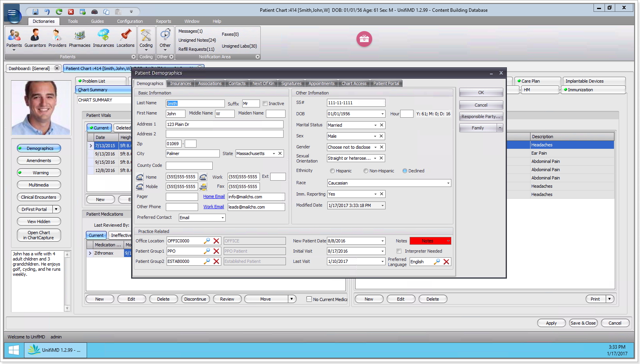Open the Providers dictionary

coord(58,38)
